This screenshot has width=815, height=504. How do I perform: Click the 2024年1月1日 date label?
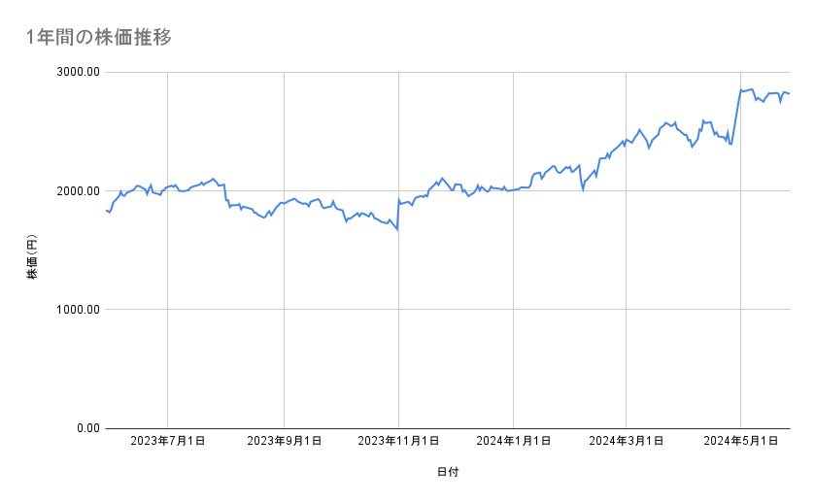513,442
